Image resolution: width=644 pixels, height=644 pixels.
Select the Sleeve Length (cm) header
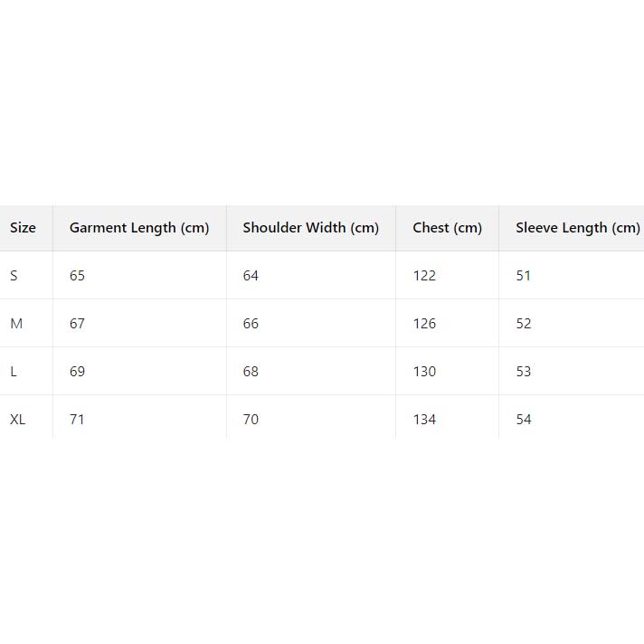pos(577,228)
